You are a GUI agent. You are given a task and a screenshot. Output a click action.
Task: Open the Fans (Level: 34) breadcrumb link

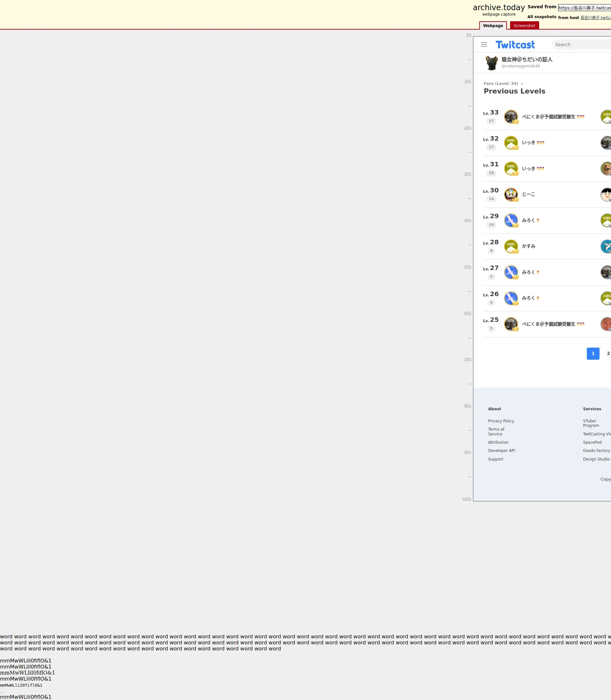[x=501, y=84]
